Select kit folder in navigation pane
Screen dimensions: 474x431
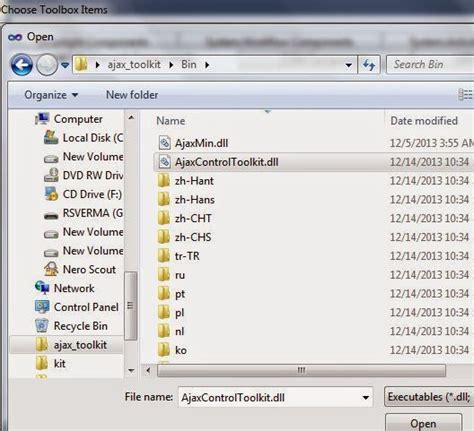coord(60,364)
